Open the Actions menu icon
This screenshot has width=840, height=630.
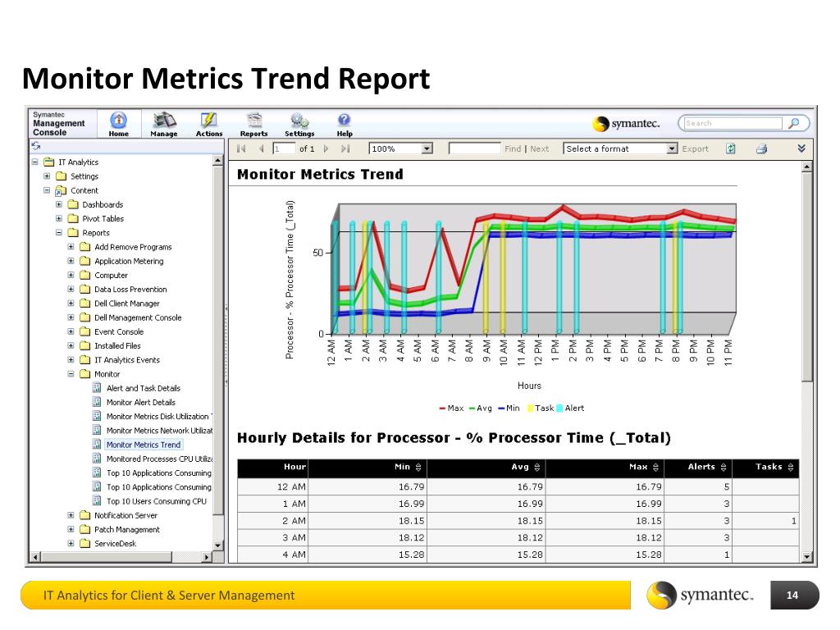(x=208, y=120)
